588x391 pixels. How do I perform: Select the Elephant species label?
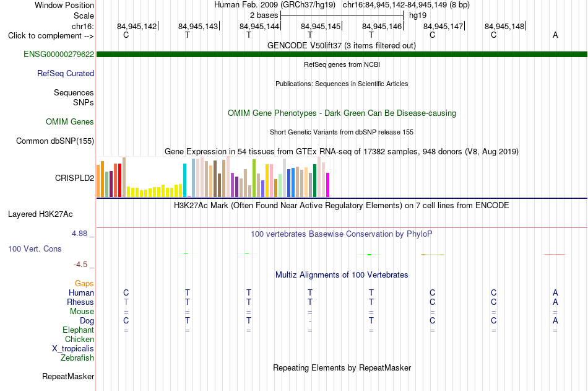78,330
